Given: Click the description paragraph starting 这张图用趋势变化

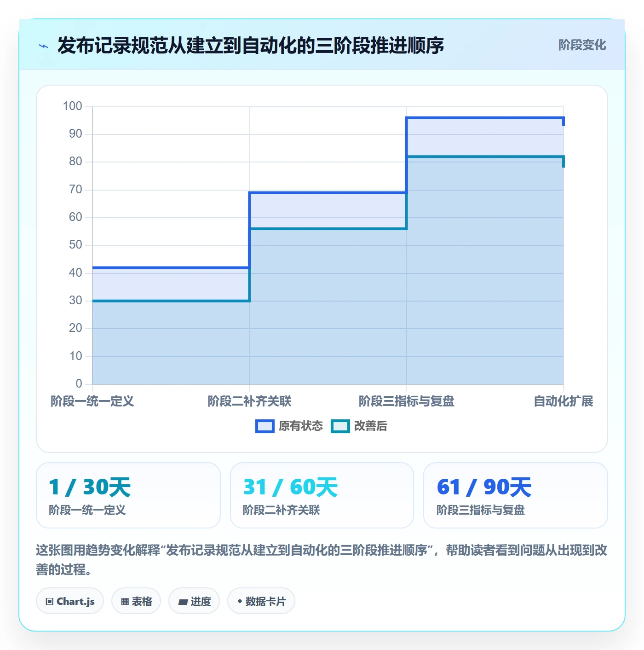Looking at the screenshot, I should tap(322, 560).
